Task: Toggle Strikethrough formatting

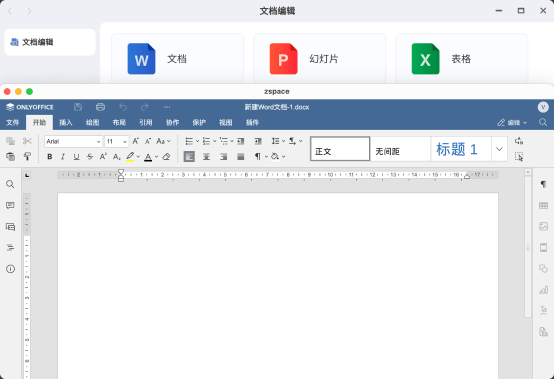Action: click(x=90, y=156)
